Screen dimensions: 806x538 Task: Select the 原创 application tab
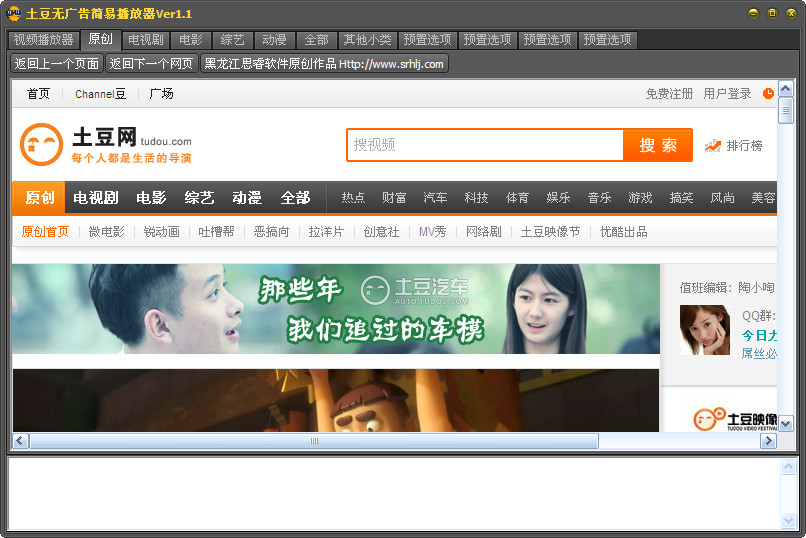(x=101, y=39)
